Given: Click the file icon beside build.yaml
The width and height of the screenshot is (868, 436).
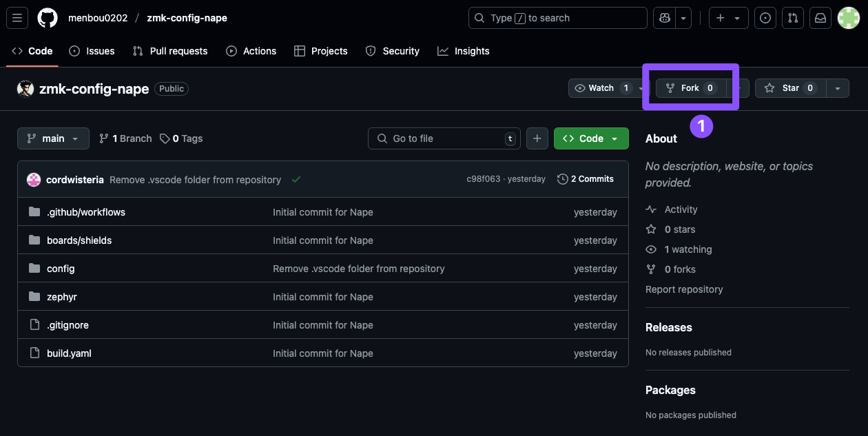Looking at the screenshot, I should click(x=34, y=353).
